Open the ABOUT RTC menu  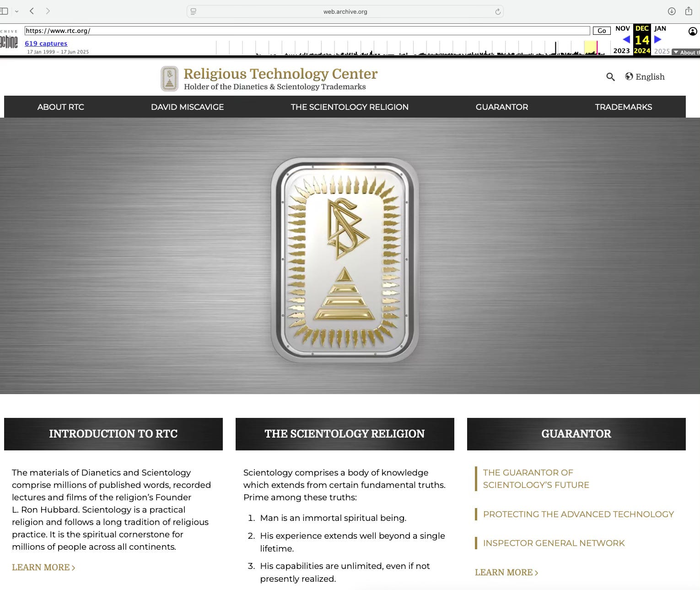click(61, 107)
